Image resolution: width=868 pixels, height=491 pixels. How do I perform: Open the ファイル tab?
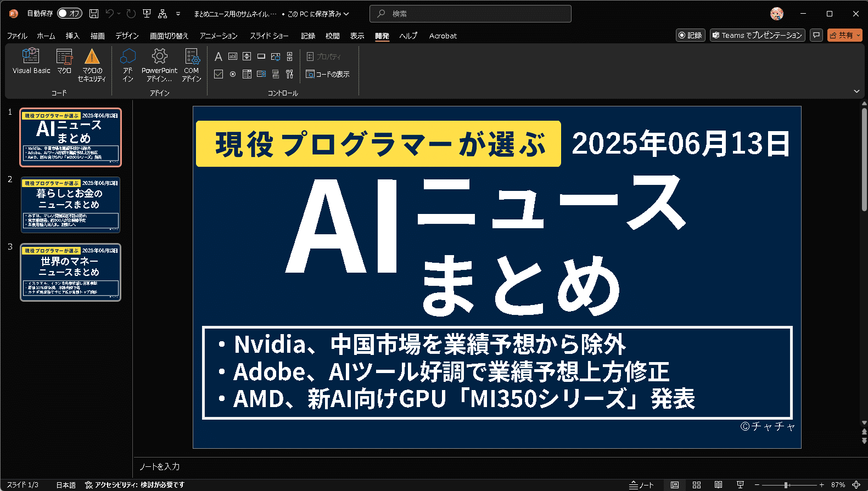click(x=17, y=36)
